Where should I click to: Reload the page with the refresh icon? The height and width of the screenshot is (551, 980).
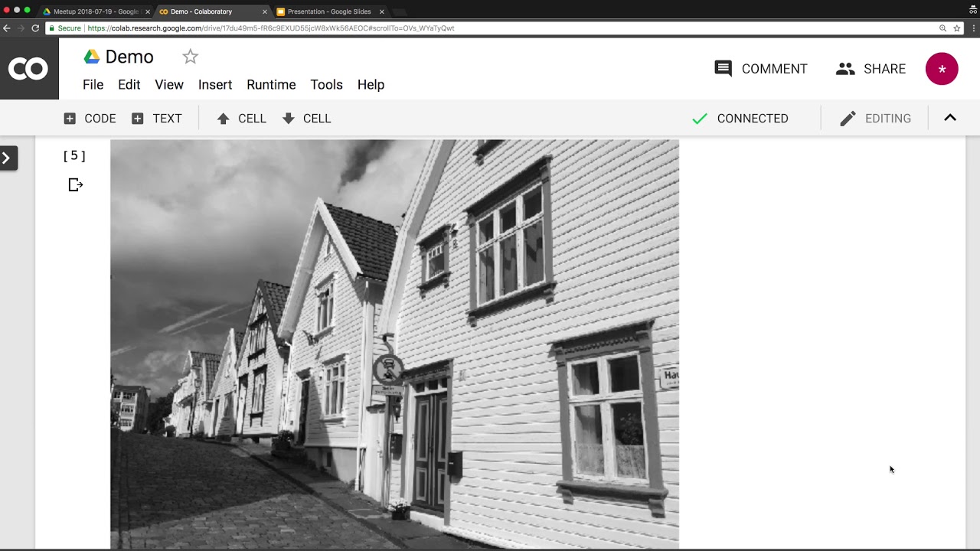35,28
